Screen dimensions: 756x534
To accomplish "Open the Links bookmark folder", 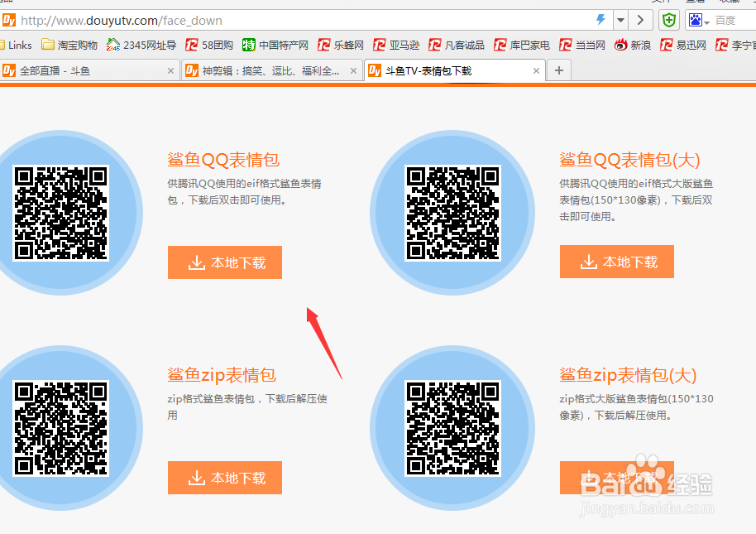I will [x=16, y=46].
